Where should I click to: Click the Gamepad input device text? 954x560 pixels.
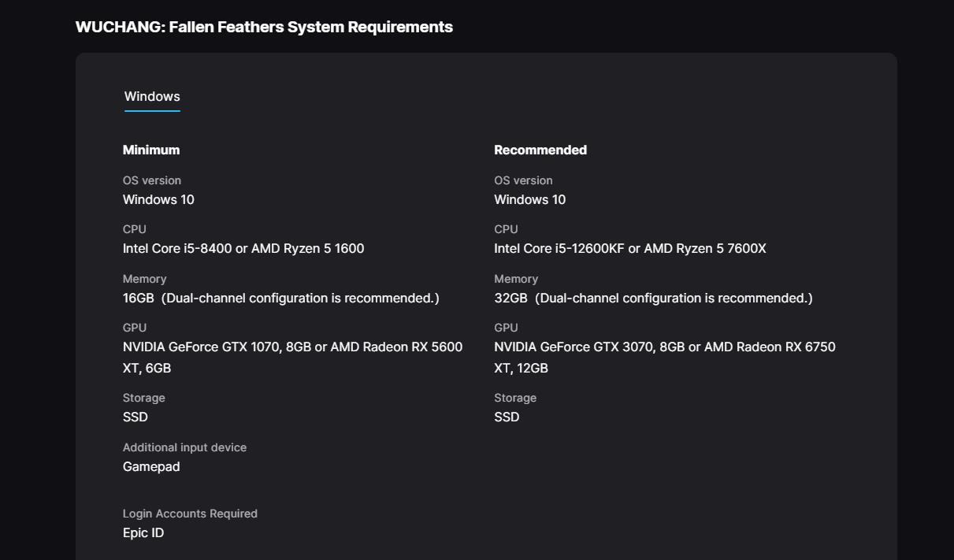[151, 467]
